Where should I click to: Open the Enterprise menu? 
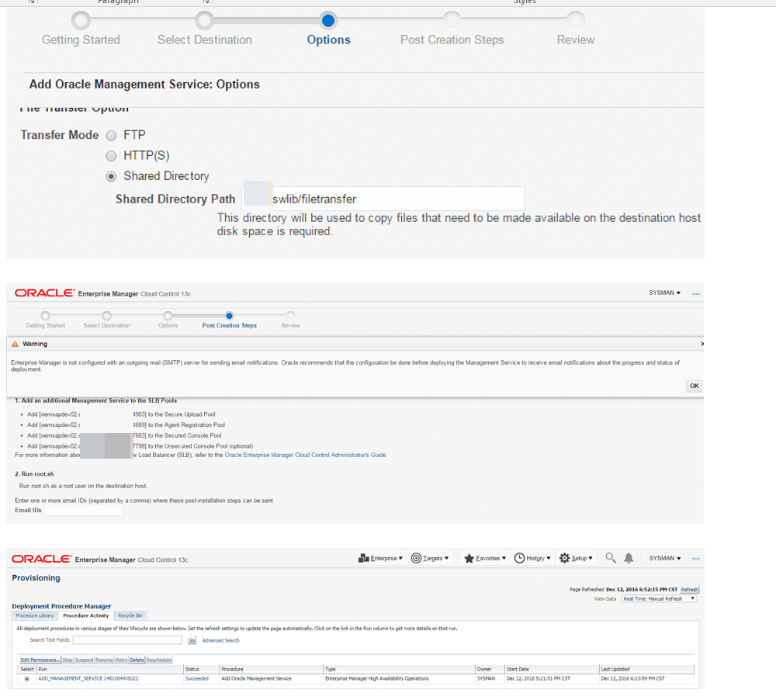pyautogui.click(x=380, y=558)
